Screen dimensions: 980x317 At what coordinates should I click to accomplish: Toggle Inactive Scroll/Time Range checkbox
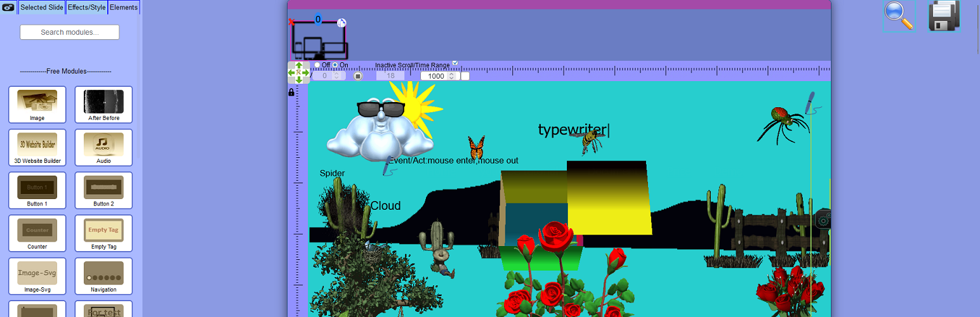pos(455,63)
